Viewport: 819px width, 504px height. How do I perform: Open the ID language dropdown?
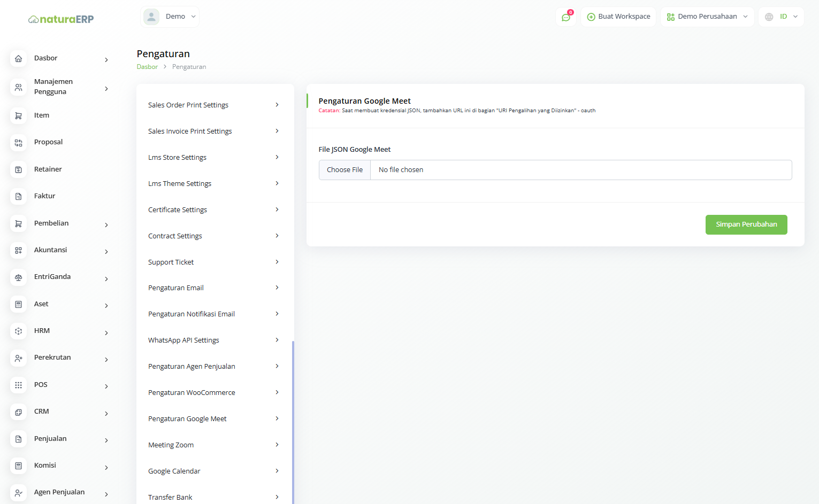pos(781,17)
